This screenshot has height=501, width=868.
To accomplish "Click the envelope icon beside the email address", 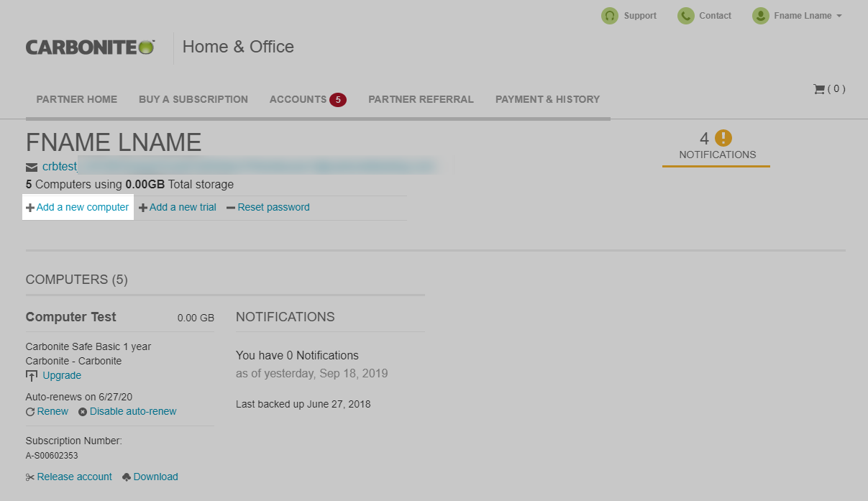I will point(32,166).
